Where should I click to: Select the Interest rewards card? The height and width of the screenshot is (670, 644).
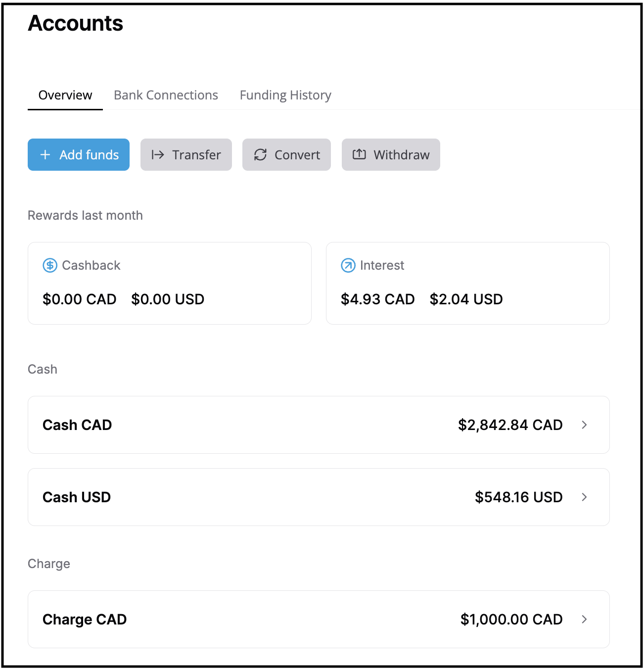click(x=467, y=283)
